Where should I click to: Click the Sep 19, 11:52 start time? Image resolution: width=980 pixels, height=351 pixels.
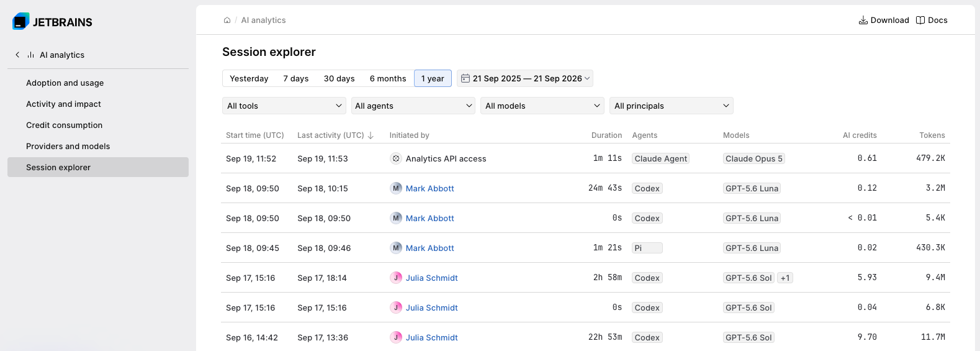click(251, 158)
